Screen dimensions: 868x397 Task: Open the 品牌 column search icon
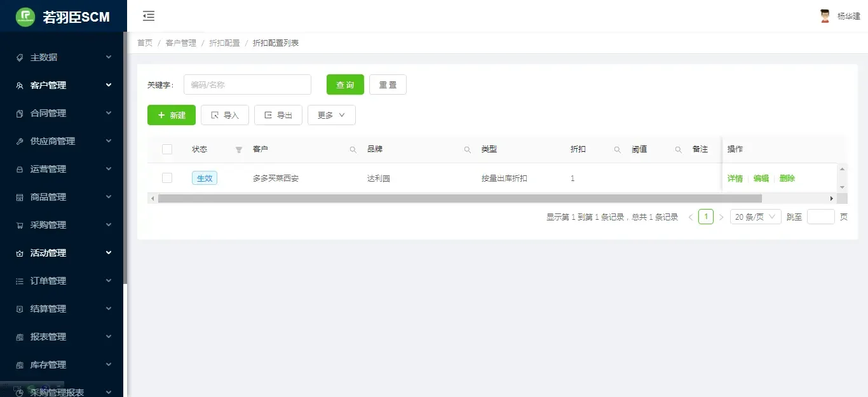[468, 150]
